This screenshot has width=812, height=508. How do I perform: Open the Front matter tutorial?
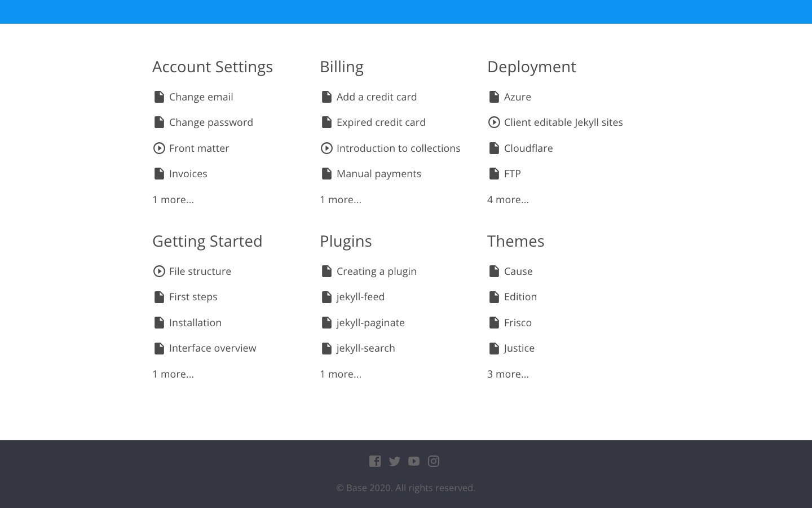pyautogui.click(x=199, y=148)
